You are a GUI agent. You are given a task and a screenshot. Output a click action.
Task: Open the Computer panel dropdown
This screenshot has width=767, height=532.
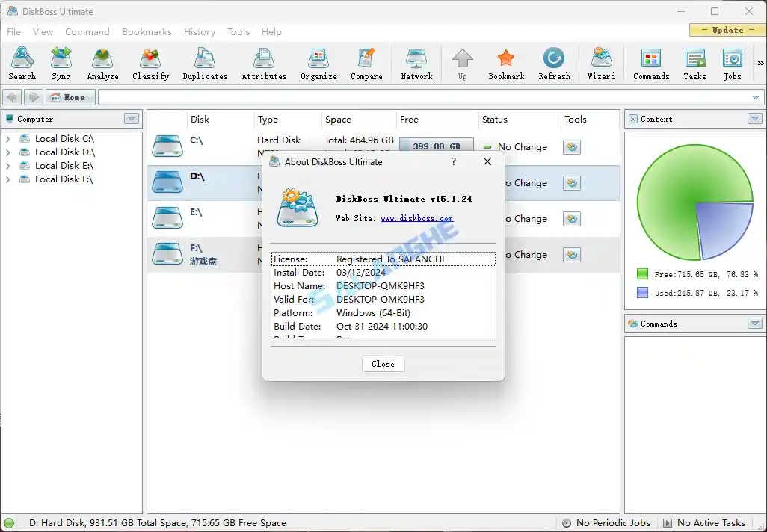click(x=131, y=119)
